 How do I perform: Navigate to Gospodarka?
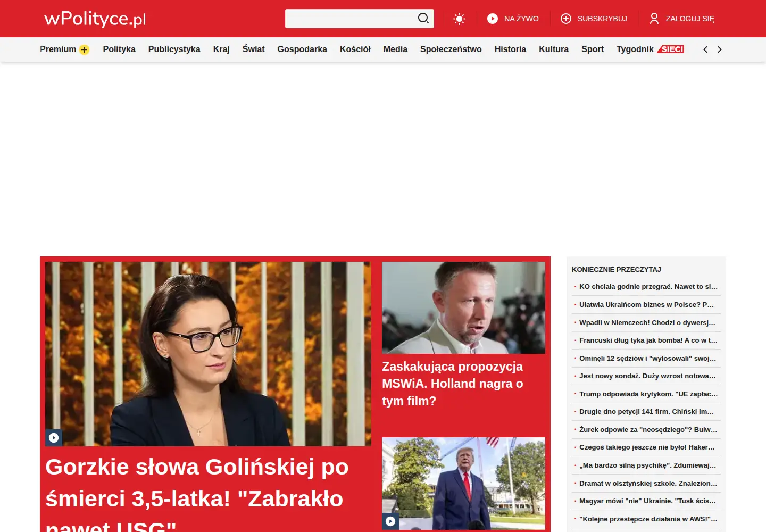(302, 49)
